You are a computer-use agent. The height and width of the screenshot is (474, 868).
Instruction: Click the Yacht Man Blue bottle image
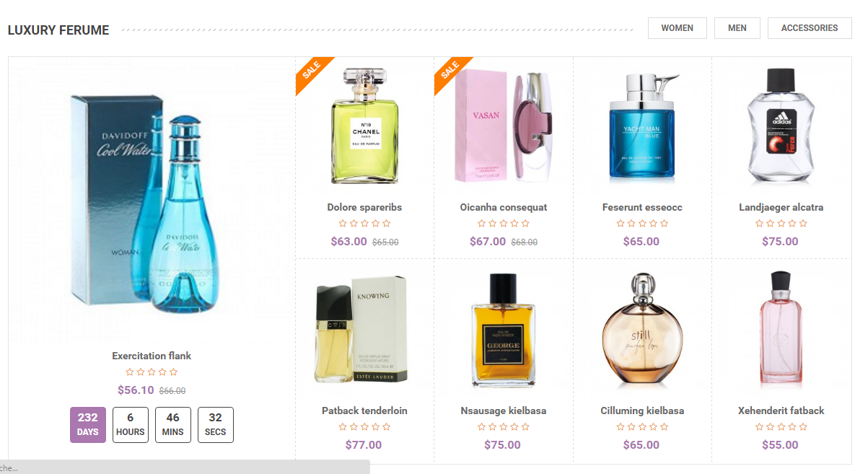pos(642,126)
